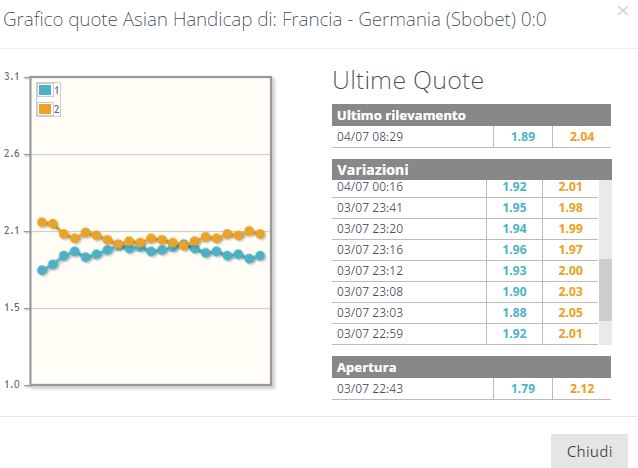Image resolution: width=638 pixels, height=468 pixels.
Task: Close the dialog with the X icon
Action: (623, 11)
